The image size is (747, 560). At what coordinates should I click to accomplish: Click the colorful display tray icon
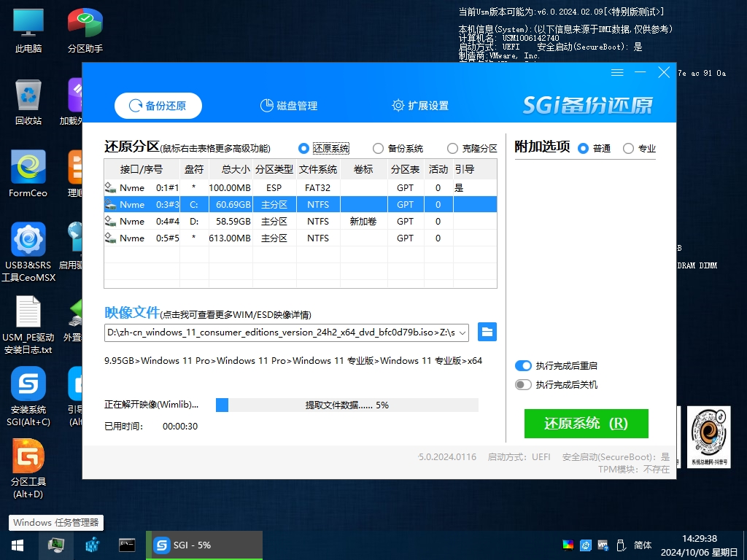(x=568, y=545)
